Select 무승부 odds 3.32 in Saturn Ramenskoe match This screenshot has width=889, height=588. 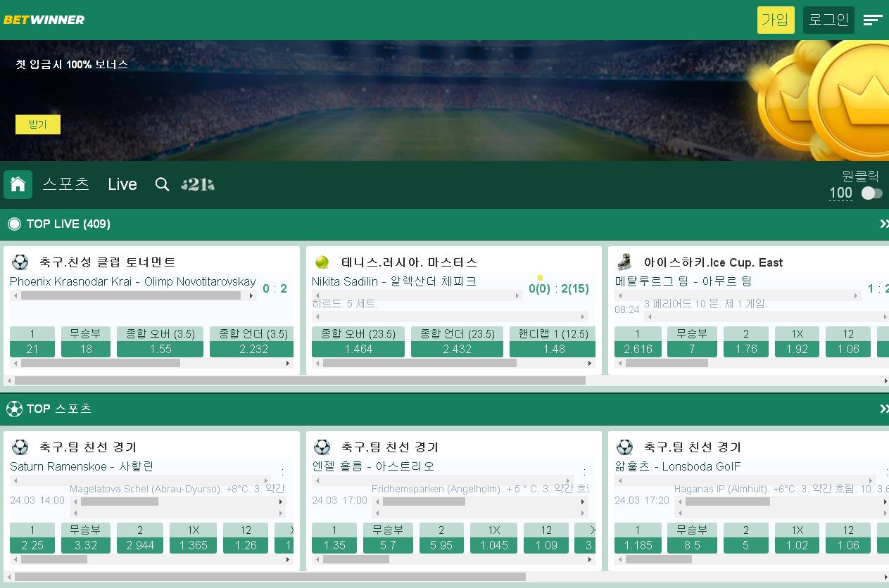pyautogui.click(x=86, y=538)
